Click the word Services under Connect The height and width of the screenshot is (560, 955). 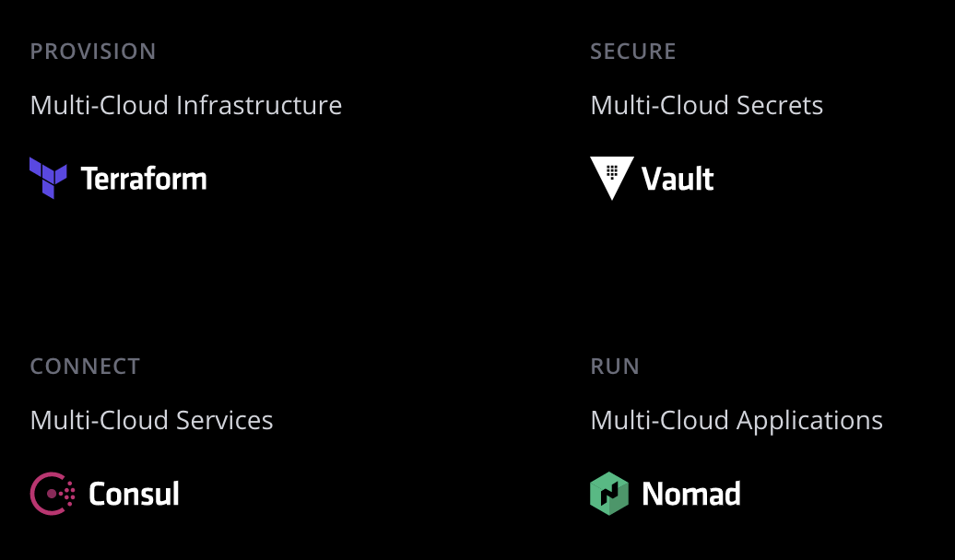point(225,420)
